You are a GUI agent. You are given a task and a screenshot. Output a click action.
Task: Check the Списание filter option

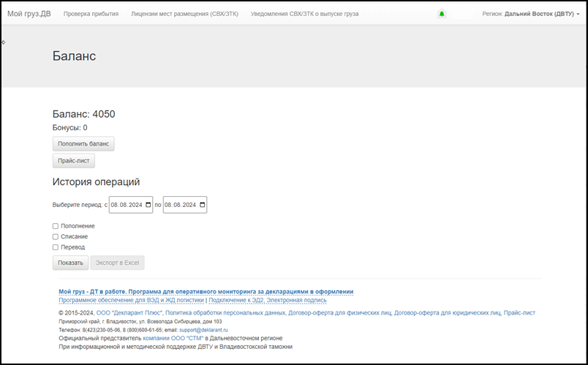[x=56, y=237]
